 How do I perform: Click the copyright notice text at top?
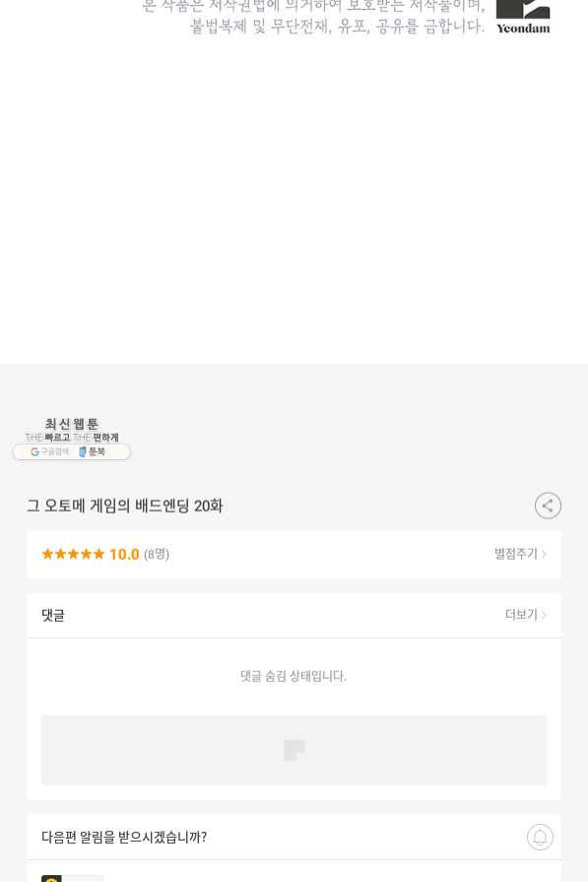(313, 17)
